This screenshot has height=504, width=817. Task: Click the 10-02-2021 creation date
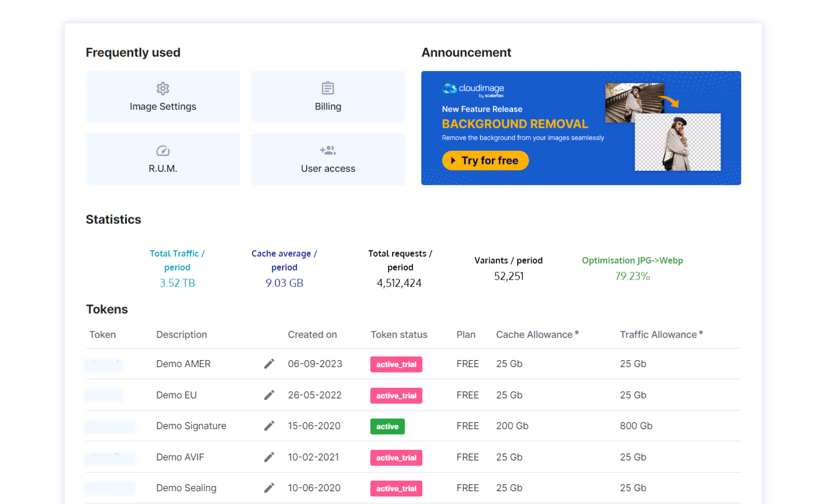click(314, 457)
